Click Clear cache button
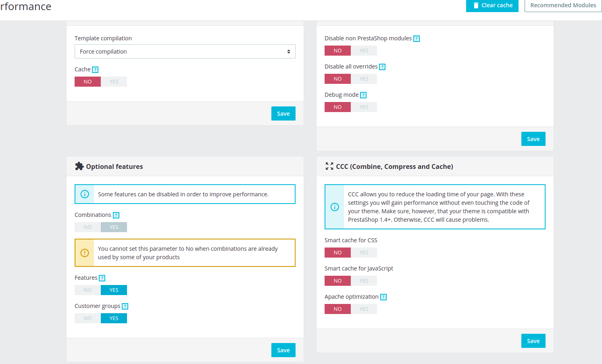The height and width of the screenshot is (364, 602). click(492, 6)
